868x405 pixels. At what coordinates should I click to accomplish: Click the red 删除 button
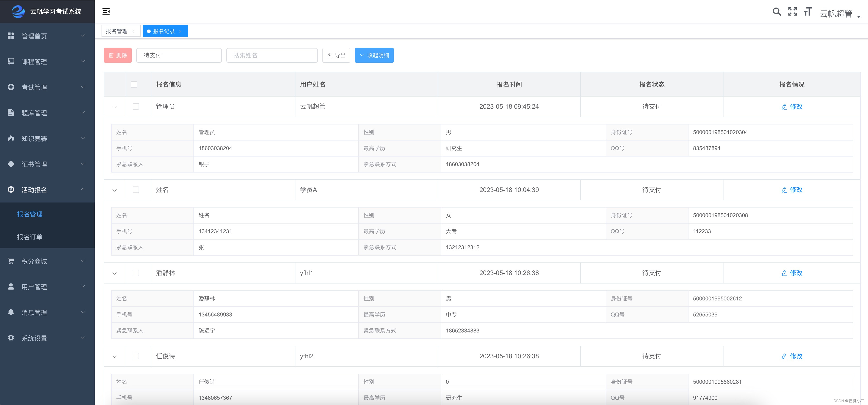118,55
